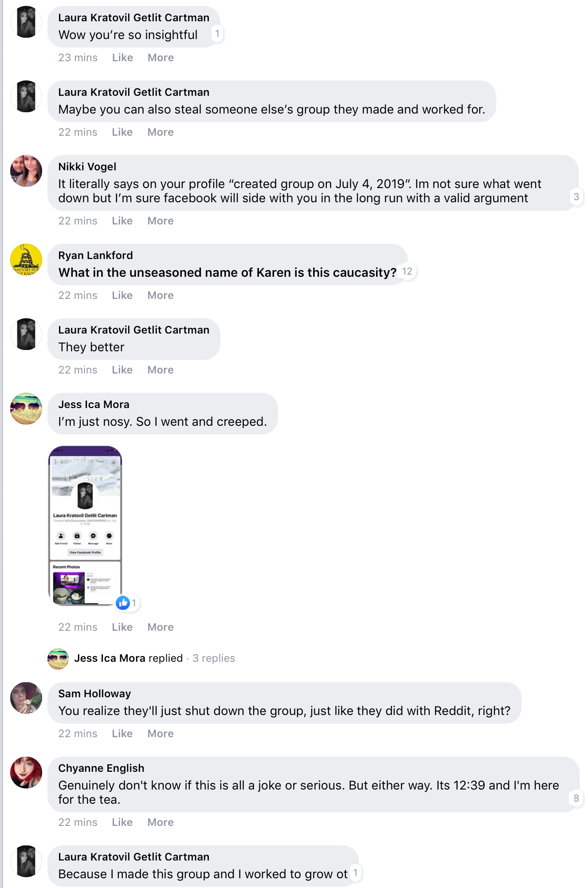Screen dimensions: 588x888
Task: Open Sam Holloway's name link
Action: click(94, 694)
